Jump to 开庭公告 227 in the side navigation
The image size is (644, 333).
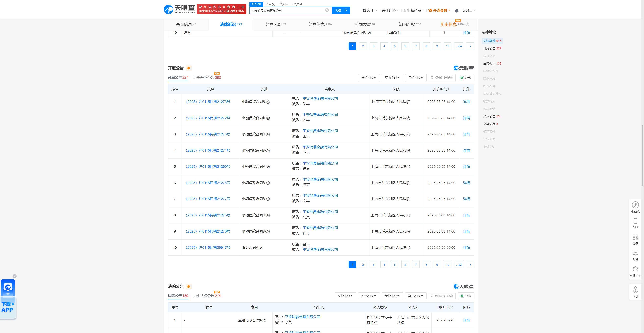[x=492, y=48]
